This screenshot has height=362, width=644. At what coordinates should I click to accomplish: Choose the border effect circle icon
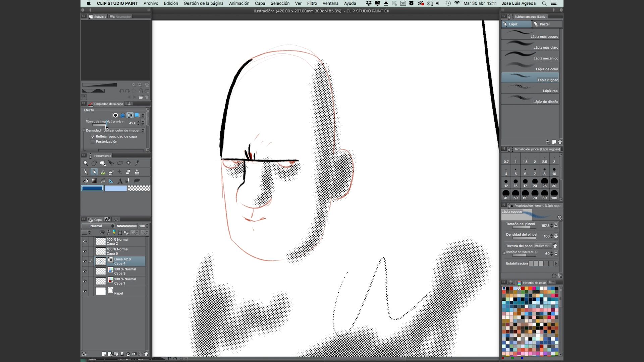pyautogui.click(x=115, y=115)
